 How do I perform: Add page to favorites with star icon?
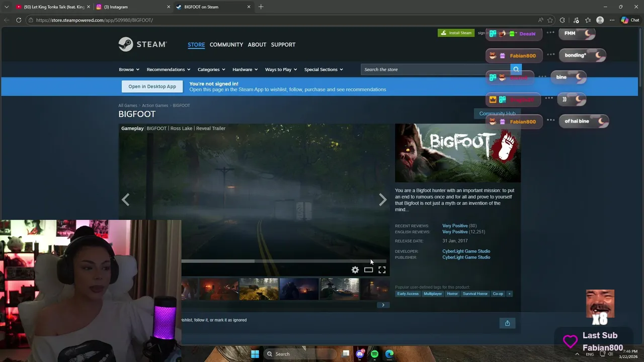point(550,20)
